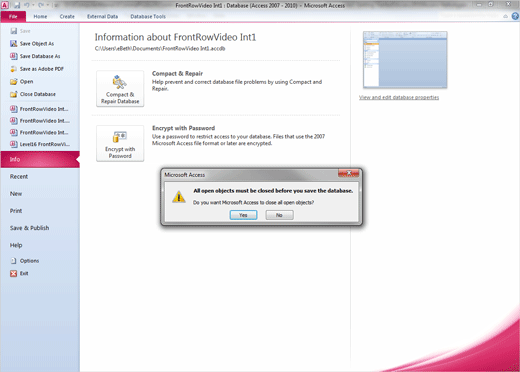This screenshot has width=520, height=372.
Task: Click the blue Help question mark icon
Action: coord(515,16)
